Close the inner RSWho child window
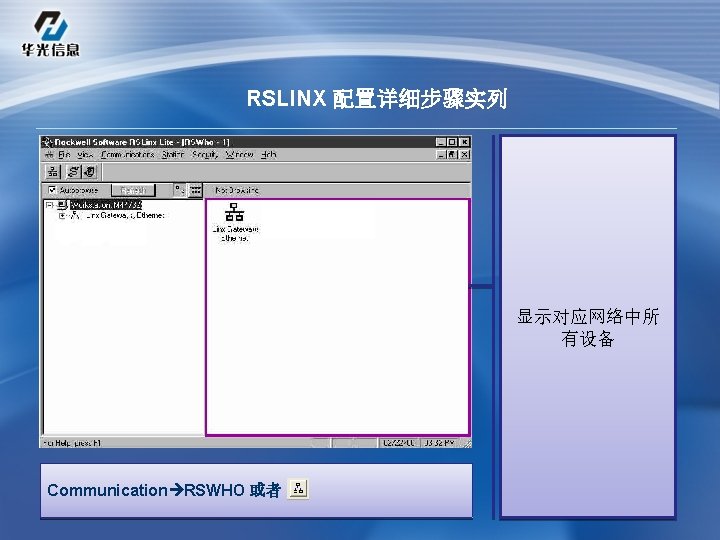 (x=464, y=155)
